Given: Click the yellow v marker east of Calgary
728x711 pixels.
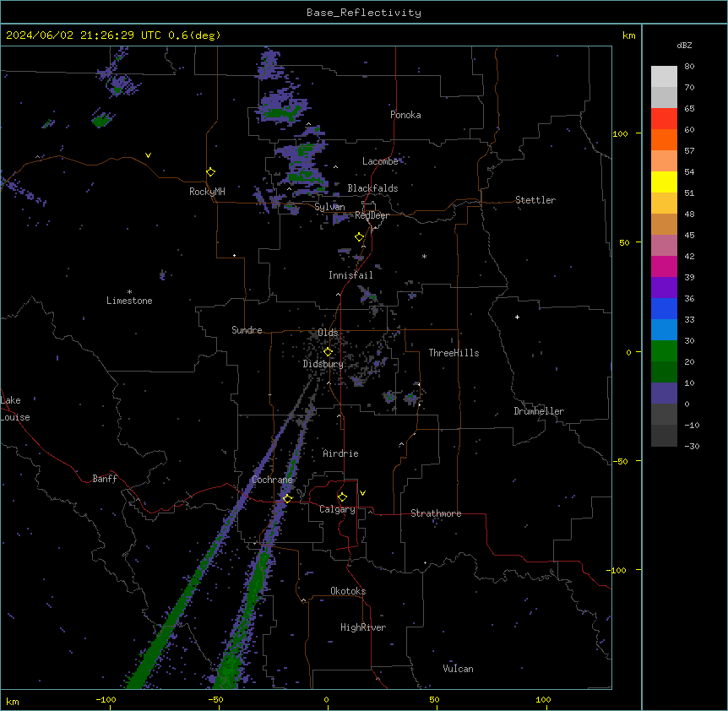Looking at the screenshot, I should coord(362,493).
